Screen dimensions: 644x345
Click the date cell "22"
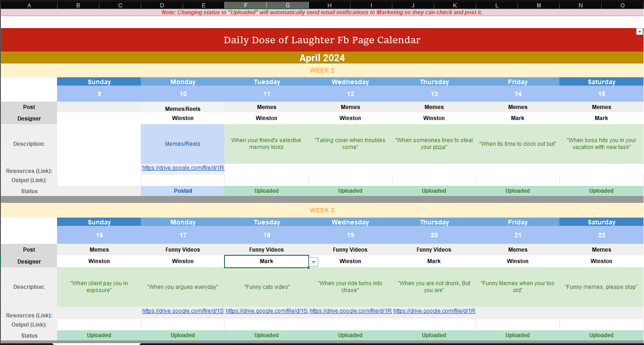point(602,235)
